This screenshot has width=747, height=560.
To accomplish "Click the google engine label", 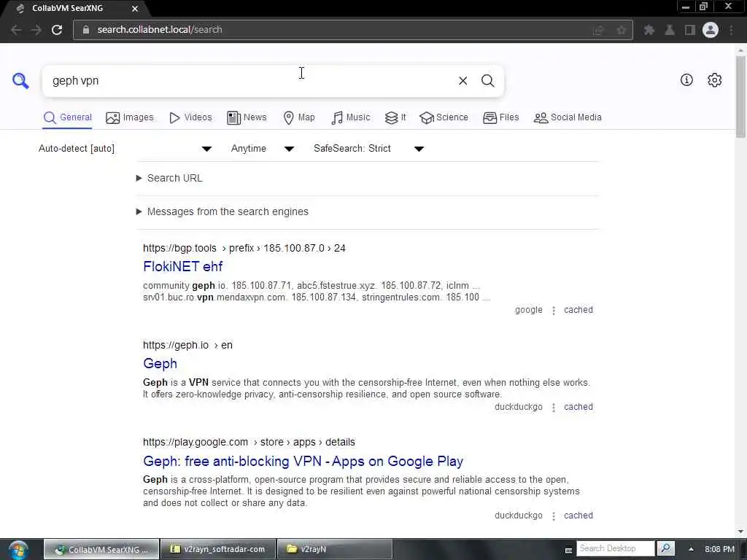I will 528,310.
